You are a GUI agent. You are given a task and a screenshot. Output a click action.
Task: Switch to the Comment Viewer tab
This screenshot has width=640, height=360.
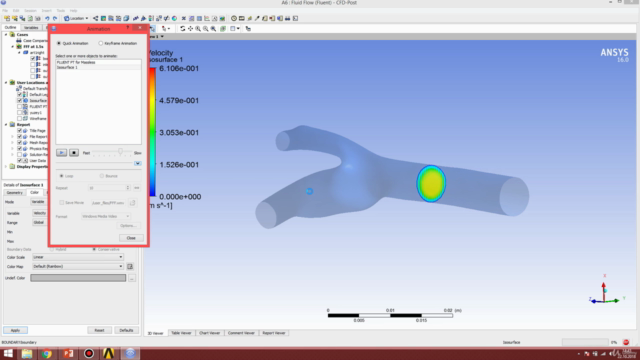point(241,333)
